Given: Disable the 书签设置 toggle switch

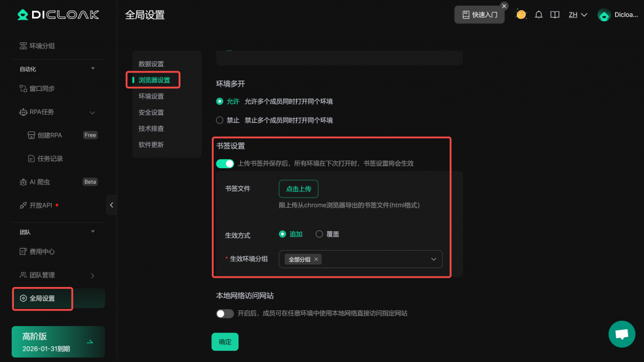Looking at the screenshot, I should [225, 164].
